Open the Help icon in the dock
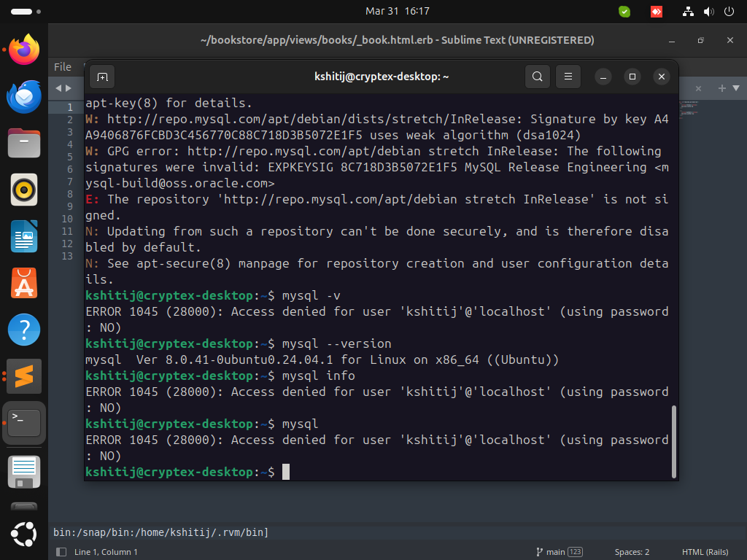The image size is (747, 560). pyautogui.click(x=24, y=330)
